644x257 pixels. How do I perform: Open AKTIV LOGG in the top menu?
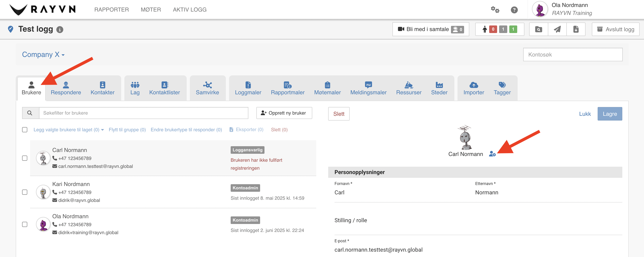pos(189,10)
